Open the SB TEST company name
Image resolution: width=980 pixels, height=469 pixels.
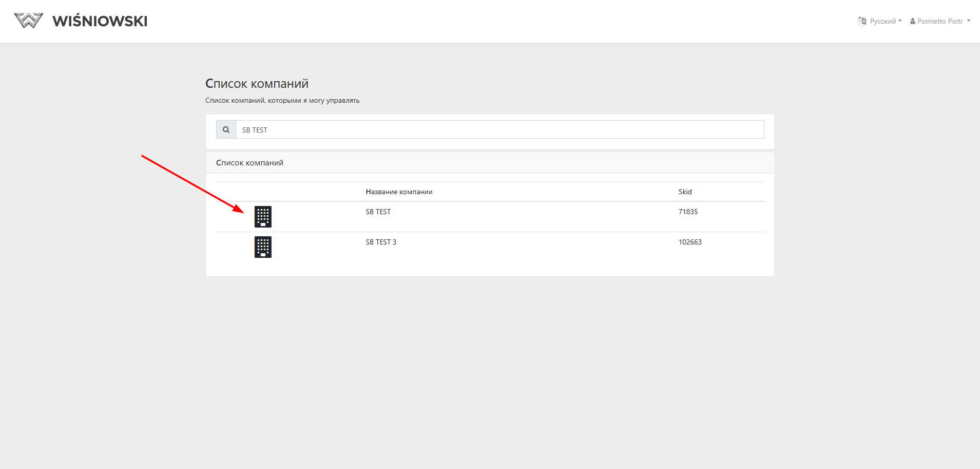(378, 212)
